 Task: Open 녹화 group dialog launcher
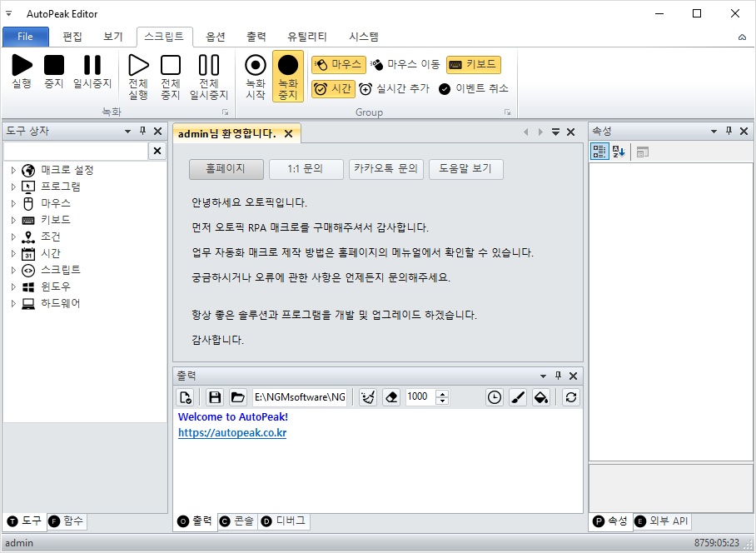[x=225, y=112]
